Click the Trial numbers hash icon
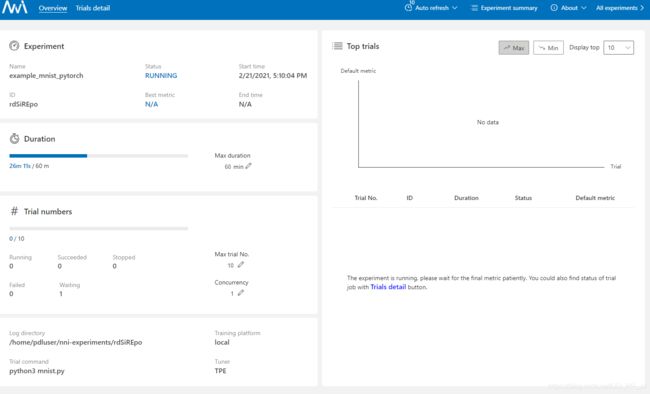The image size is (650, 394). click(15, 211)
